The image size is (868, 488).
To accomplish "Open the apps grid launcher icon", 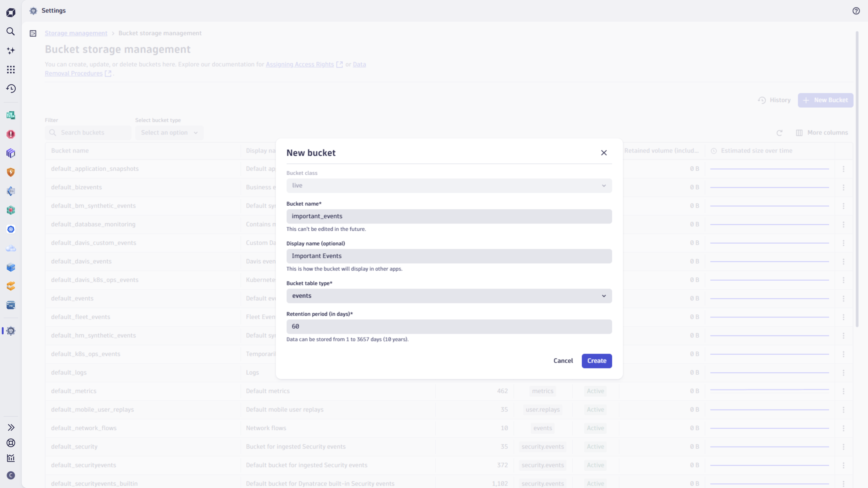I will pyautogui.click(x=11, y=70).
